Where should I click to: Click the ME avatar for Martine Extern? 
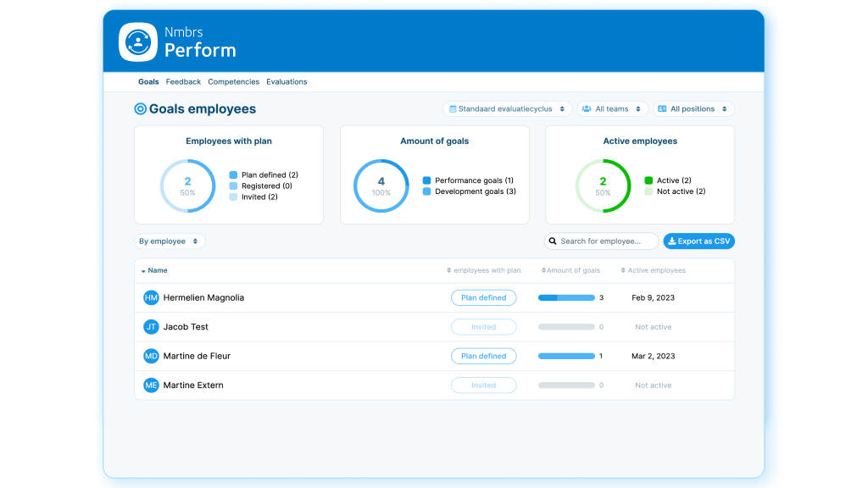(151, 385)
